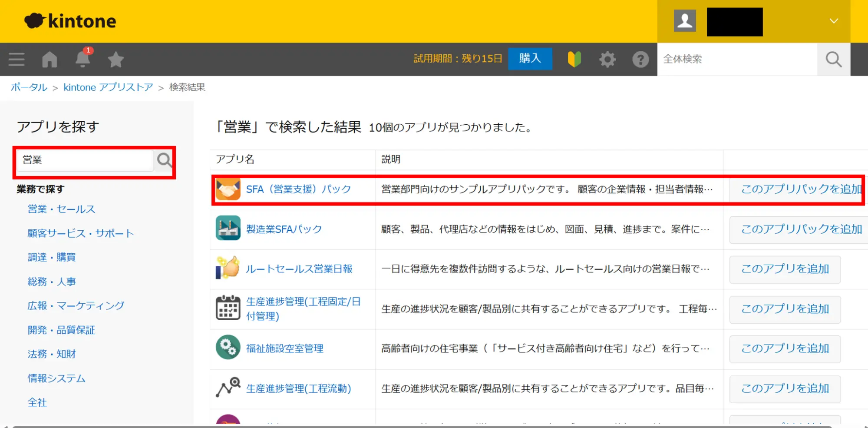Click the 全体検索 search field

coord(737,59)
